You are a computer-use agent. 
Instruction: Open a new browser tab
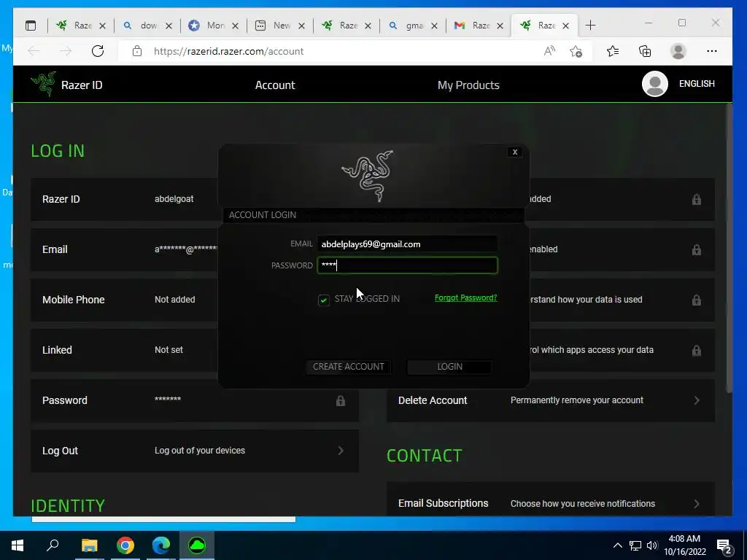pos(590,26)
